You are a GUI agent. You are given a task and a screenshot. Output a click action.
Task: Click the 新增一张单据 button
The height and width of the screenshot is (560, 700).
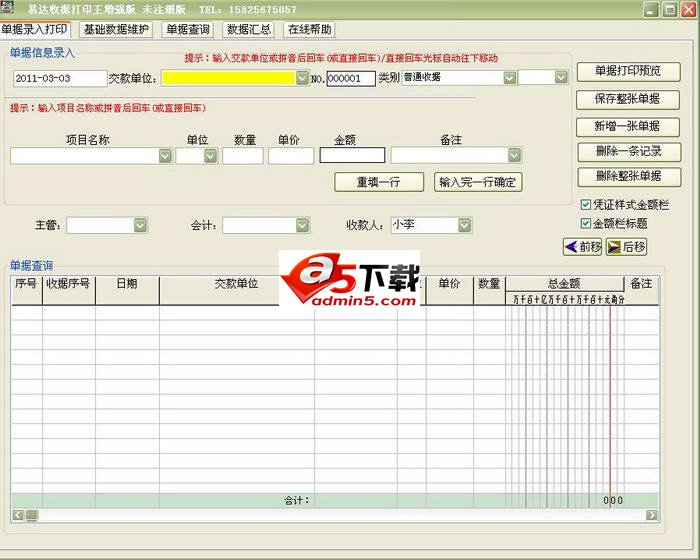coord(628,127)
